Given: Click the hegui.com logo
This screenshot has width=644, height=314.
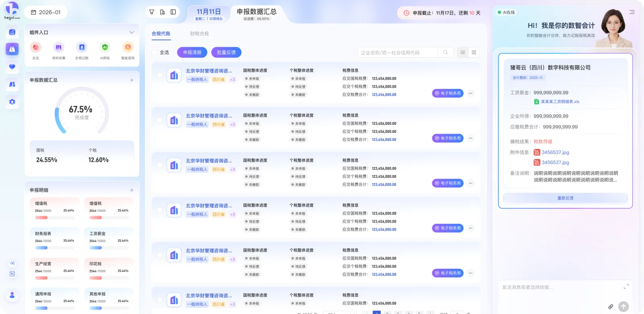Looking at the screenshot, I should (12, 10).
